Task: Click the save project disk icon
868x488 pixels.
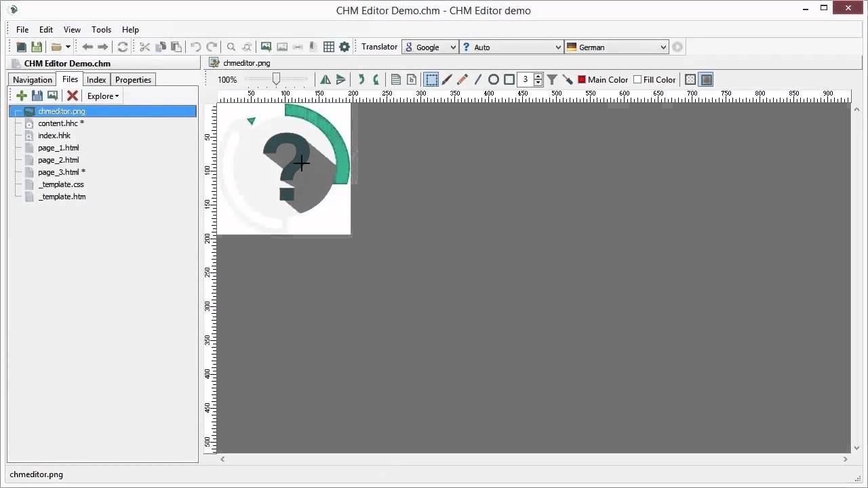Action: [x=22, y=47]
